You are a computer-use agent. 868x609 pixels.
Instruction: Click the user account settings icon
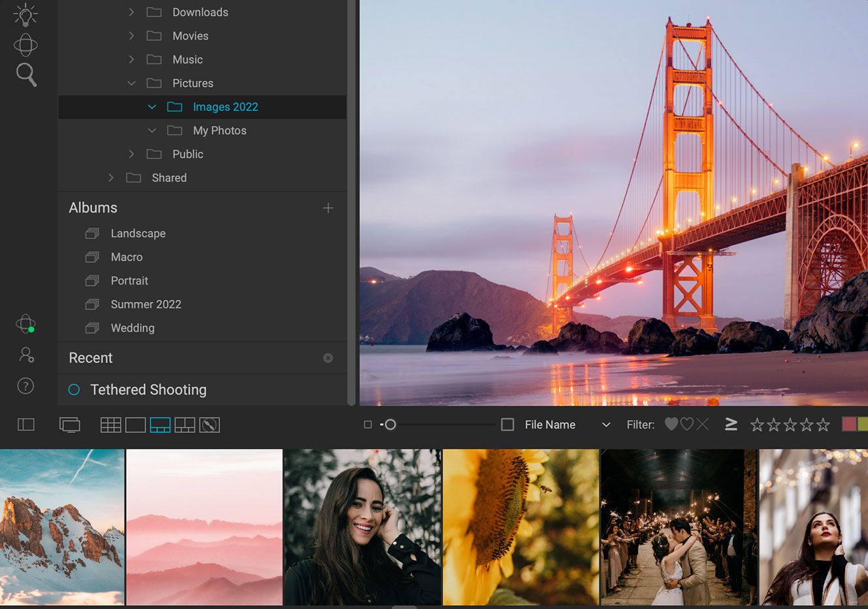tap(25, 355)
